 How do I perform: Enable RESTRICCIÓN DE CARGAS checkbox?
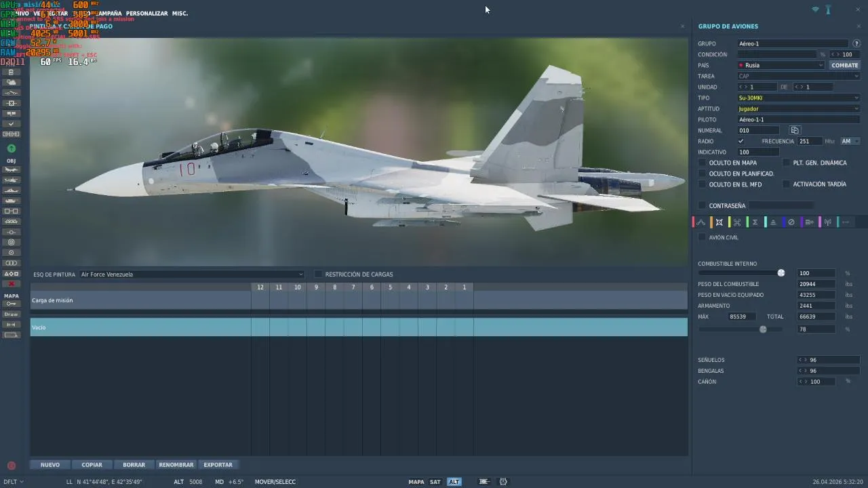pos(318,274)
